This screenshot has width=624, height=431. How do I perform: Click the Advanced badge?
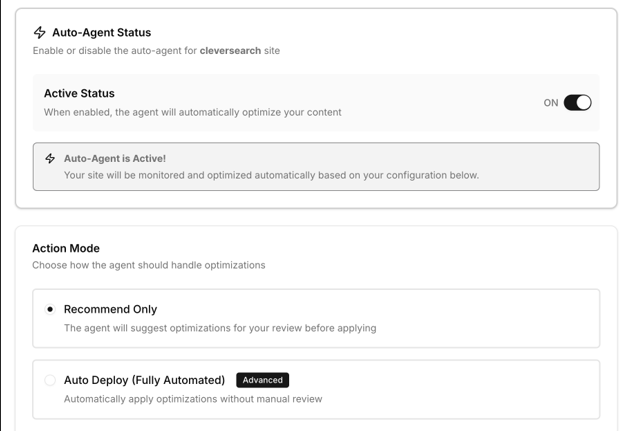pos(262,380)
